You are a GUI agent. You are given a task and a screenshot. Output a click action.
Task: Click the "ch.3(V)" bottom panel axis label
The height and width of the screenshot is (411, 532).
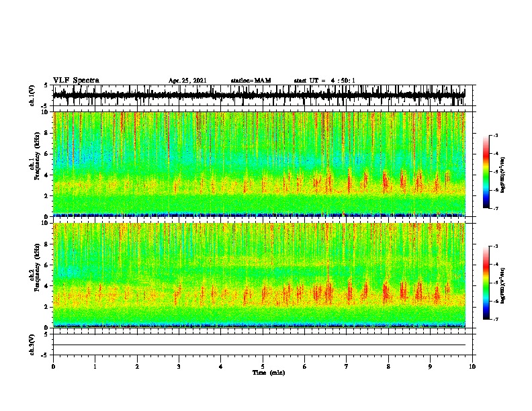32,345
